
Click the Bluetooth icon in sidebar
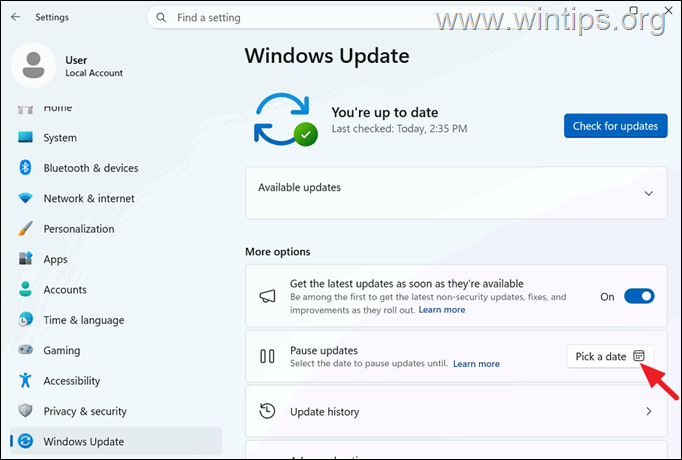point(25,168)
